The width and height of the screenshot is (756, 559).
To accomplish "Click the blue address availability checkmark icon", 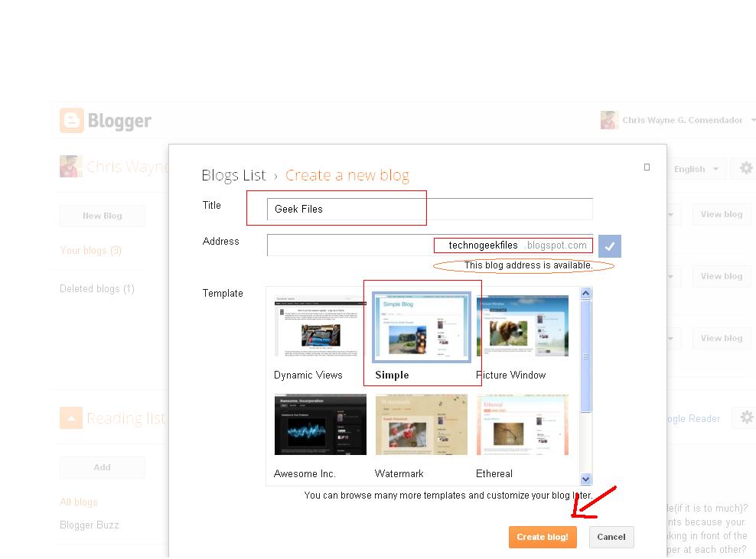I will point(609,246).
